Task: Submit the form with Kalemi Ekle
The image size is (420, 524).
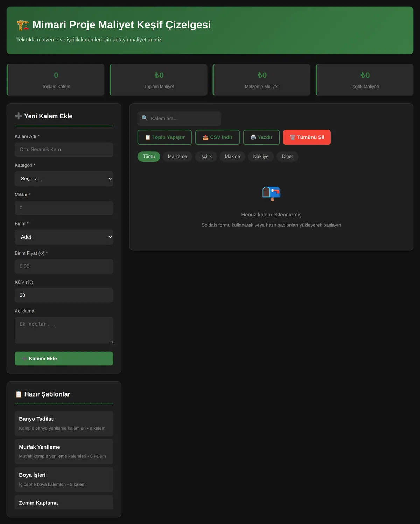Action: point(64,358)
